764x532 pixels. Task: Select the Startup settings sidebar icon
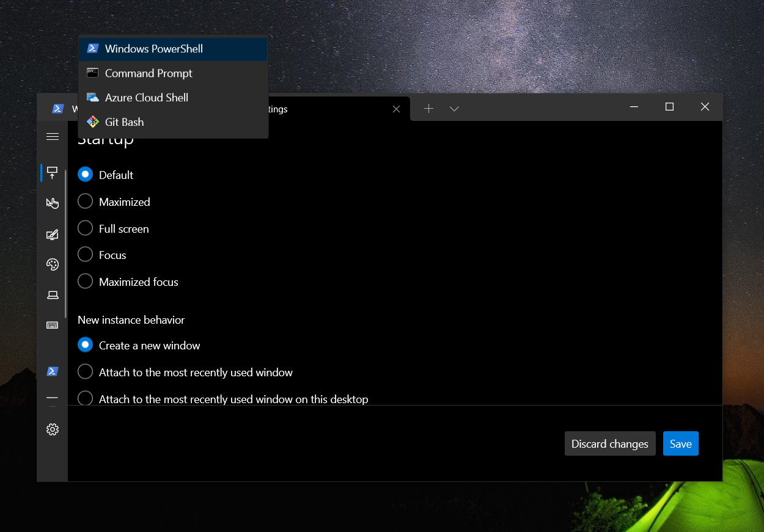[53, 173]
